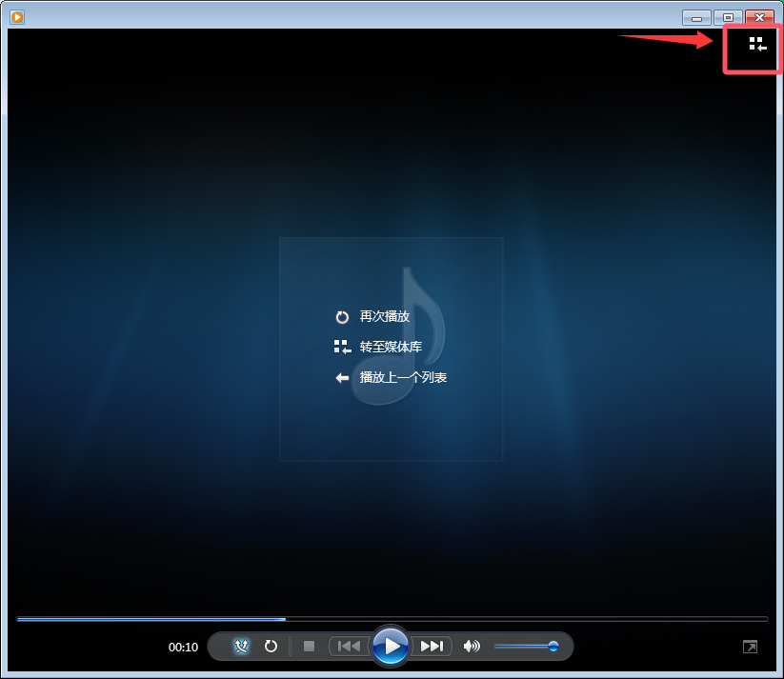The height and width of the screenshot is (679, 784).
Task: Minimize the player window
Action: 696,17
